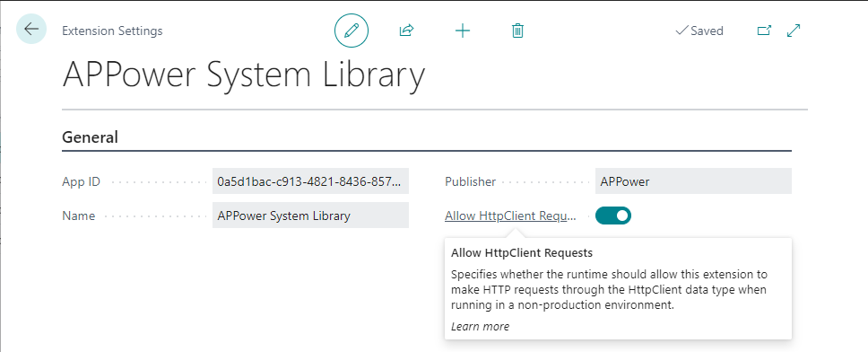Screen dimensions: 868x352
Task: Click the Publisher field showing APPower
Action: (693, 181)
